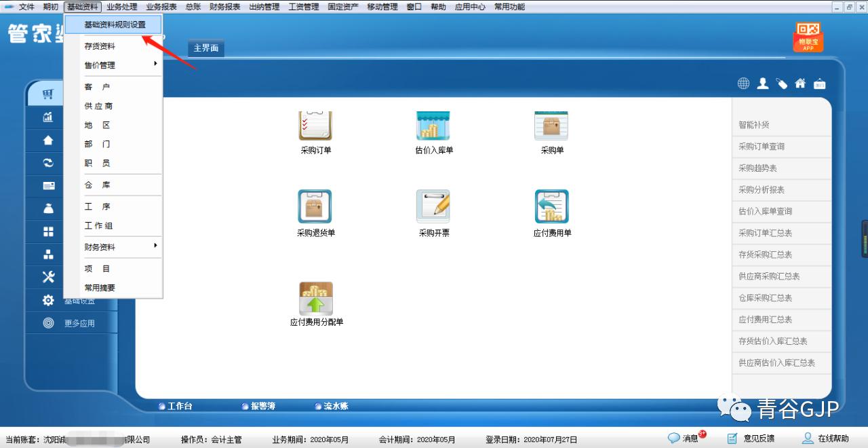Expand the 售价管理 submenu
This screenshot has height=448, width=868.
pyautogui.click(x=113, y=65)
